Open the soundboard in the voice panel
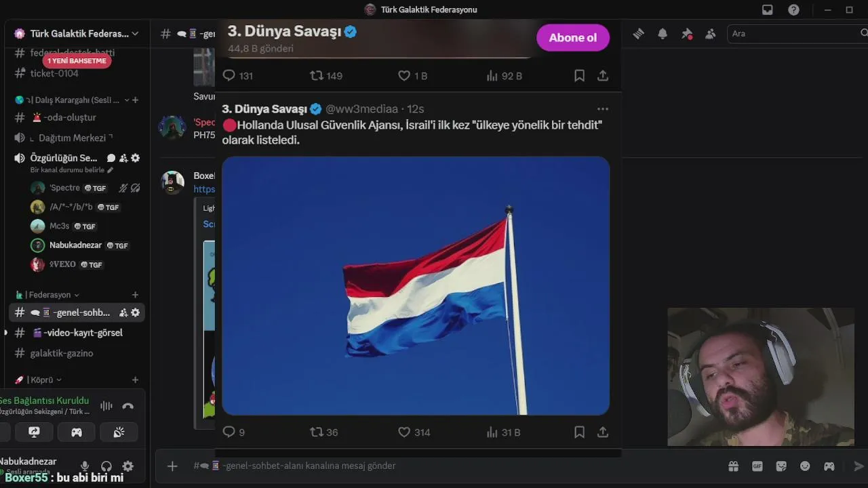 [119, 432]
